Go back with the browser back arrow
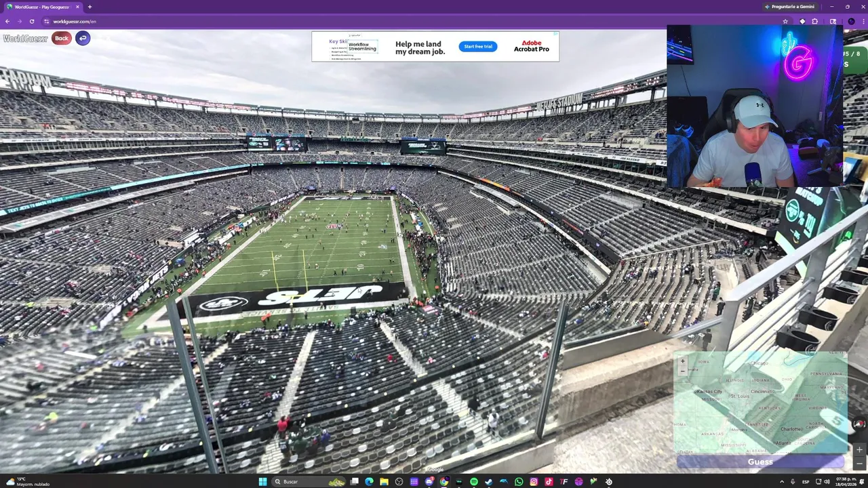The height and width of the screenshot is (488, 868). point(7,21)
